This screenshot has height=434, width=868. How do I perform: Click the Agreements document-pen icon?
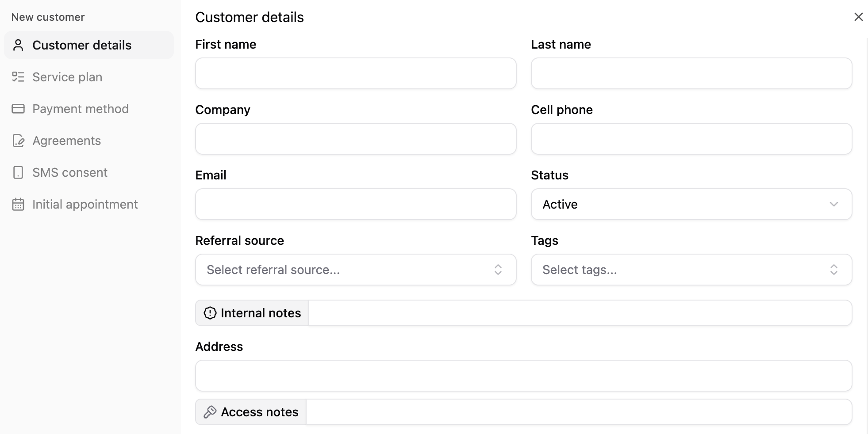point(18,141)
